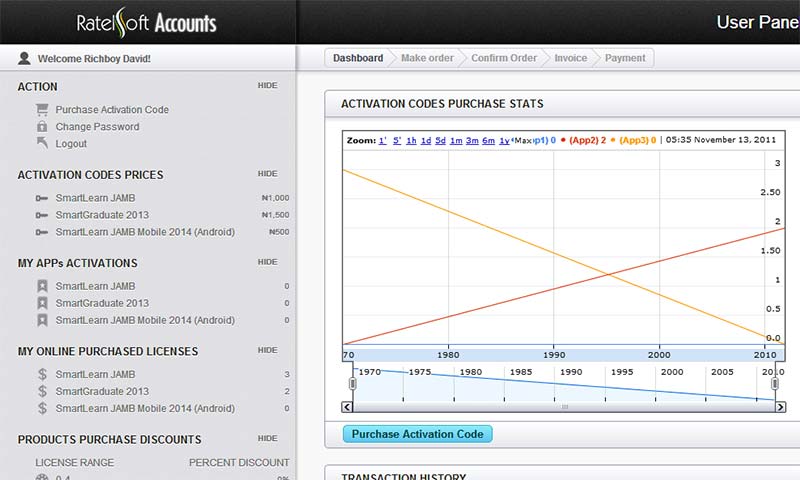Click the logout arrow icon in Action section
This screenshot has height=480, width=800.
click(42, 144)
